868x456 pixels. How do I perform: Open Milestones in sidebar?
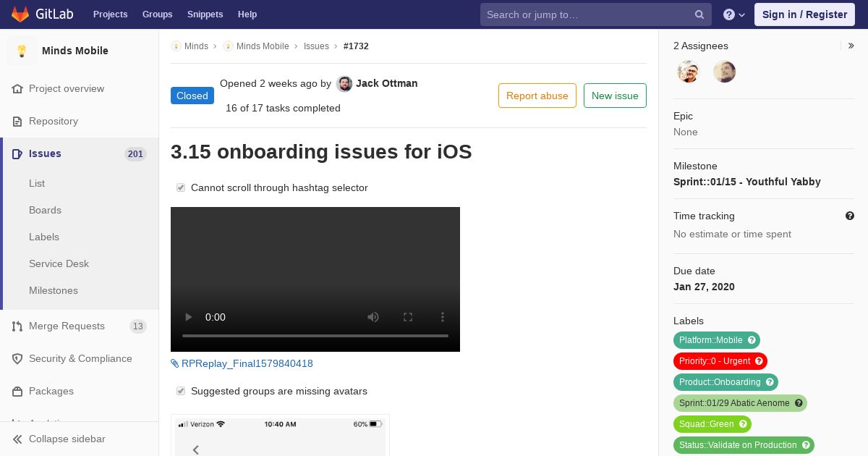(x=54, y=290)
